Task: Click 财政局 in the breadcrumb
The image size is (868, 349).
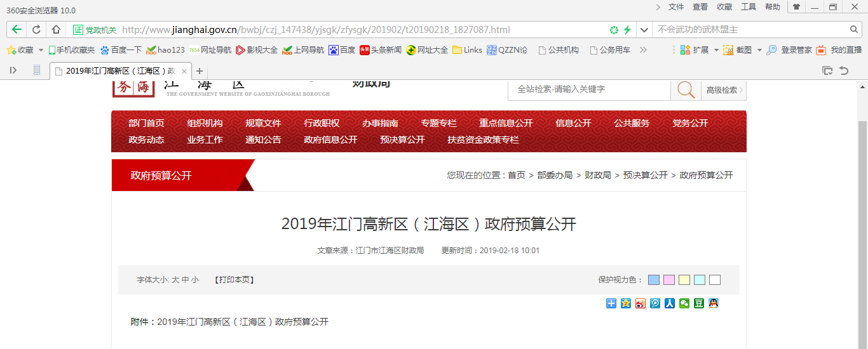Action: pos(598,175)
